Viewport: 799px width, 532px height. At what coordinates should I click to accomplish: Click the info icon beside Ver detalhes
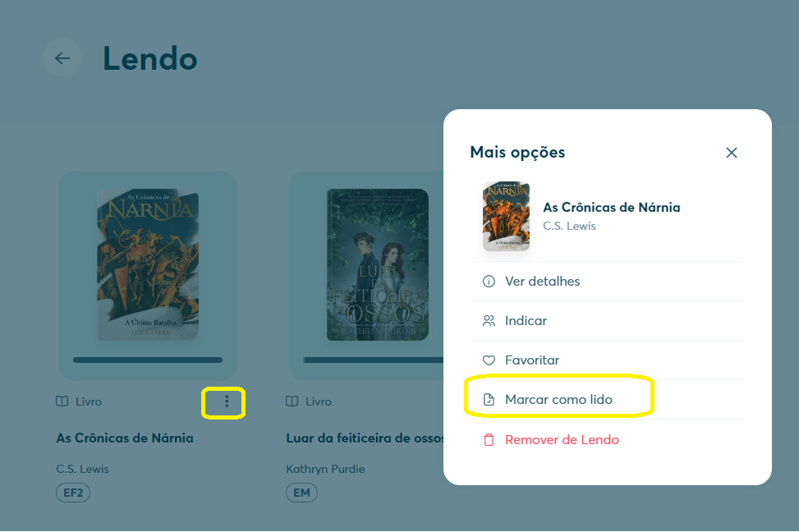[x=488, y=282]
